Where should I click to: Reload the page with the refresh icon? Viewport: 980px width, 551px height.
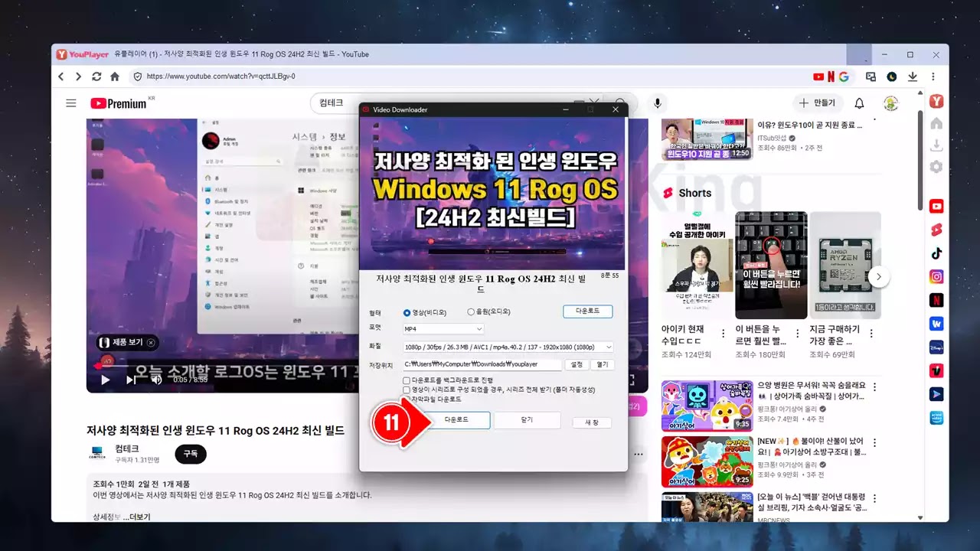(x=96, y=77)
